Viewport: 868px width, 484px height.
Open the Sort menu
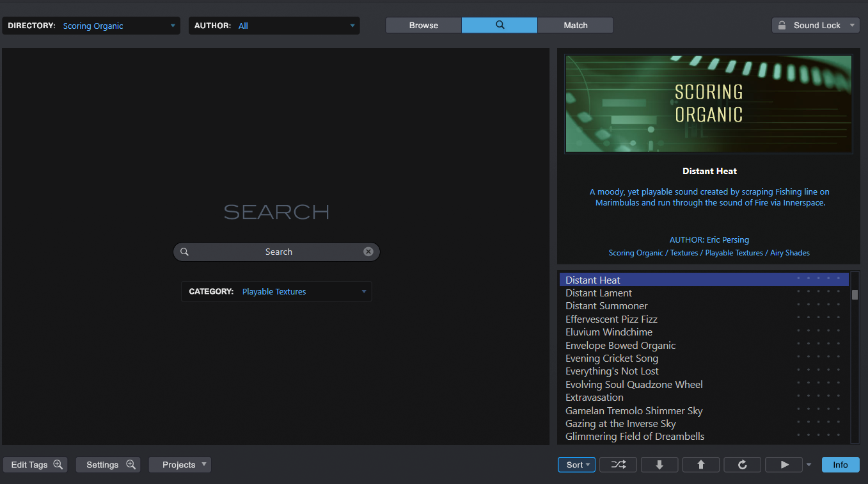577,465
